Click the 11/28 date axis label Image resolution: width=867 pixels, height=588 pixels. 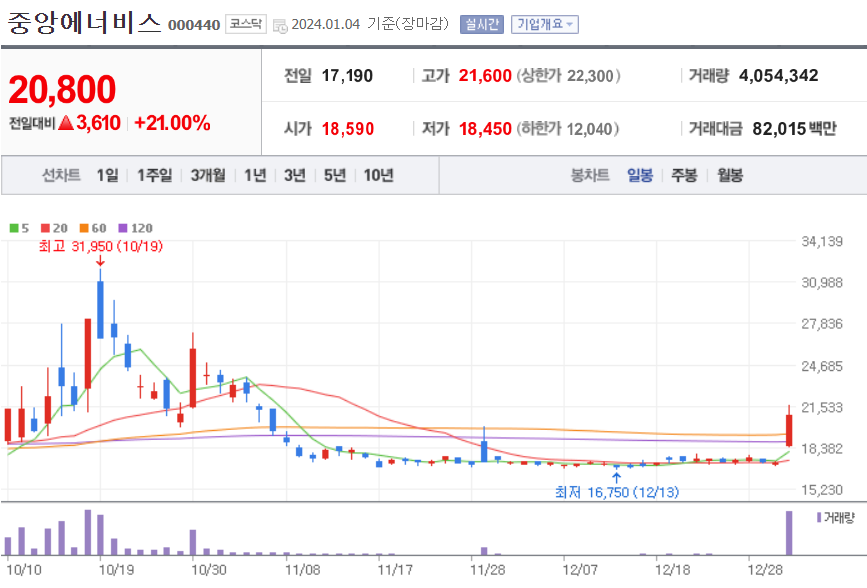(x=487, y=570)
